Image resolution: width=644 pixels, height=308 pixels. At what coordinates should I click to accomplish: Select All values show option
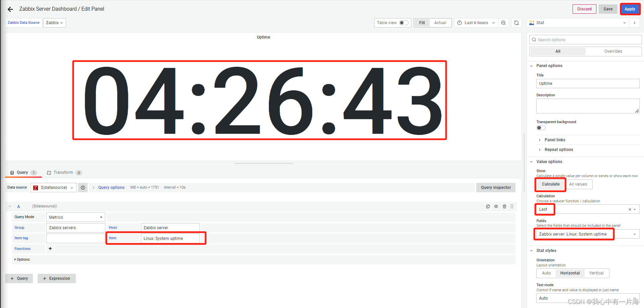tap(578, 184)
